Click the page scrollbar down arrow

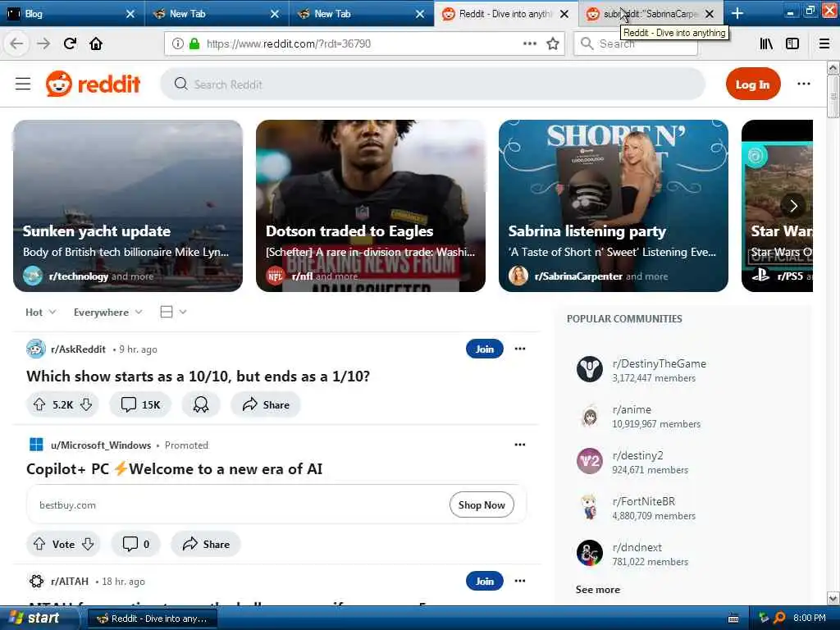[833, 598]
